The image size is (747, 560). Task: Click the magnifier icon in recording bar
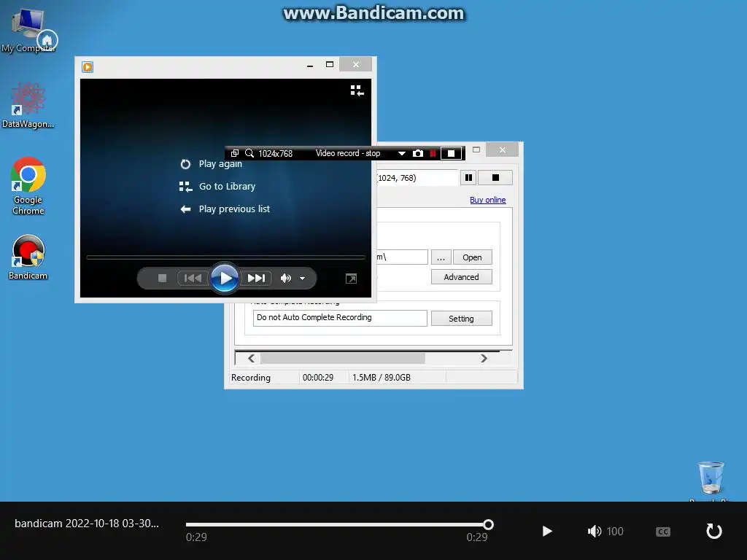point(249,153)
